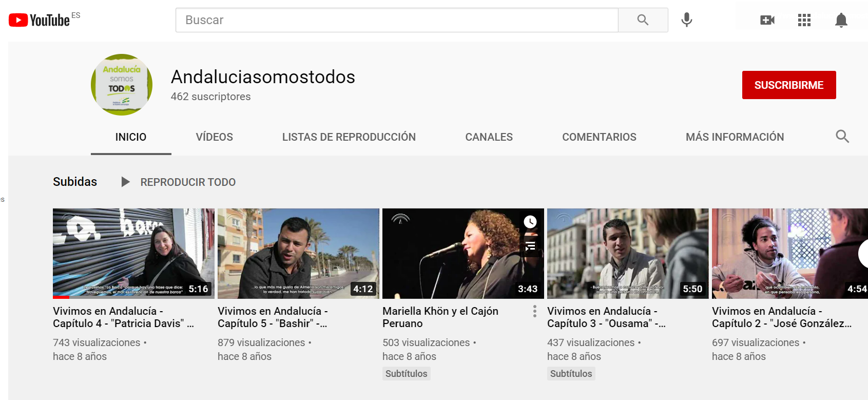Open Mariella Khön video options menu
The width and height of the screenshot is (868, 400).
pyautogui.click(x=534, y=311)
